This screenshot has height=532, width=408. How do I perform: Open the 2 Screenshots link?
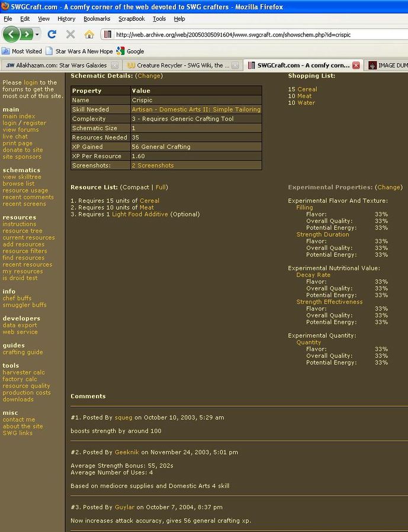pyautogui.click(x=153, y=166)
